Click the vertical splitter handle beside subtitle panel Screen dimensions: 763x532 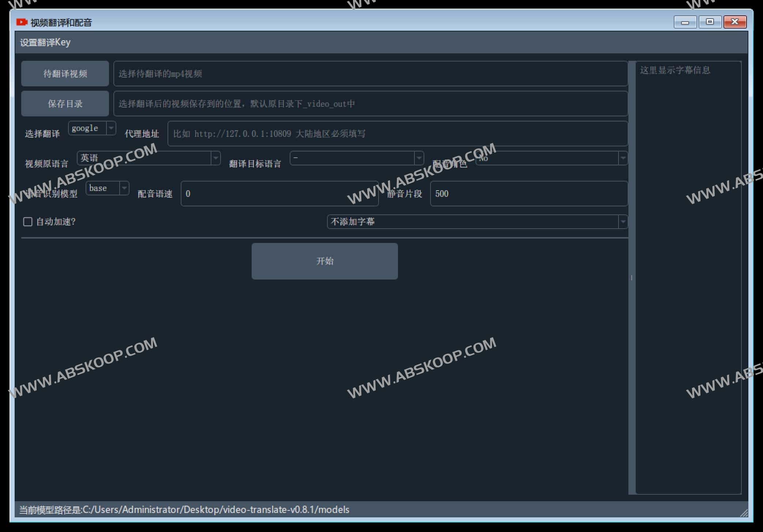(632, 277)
